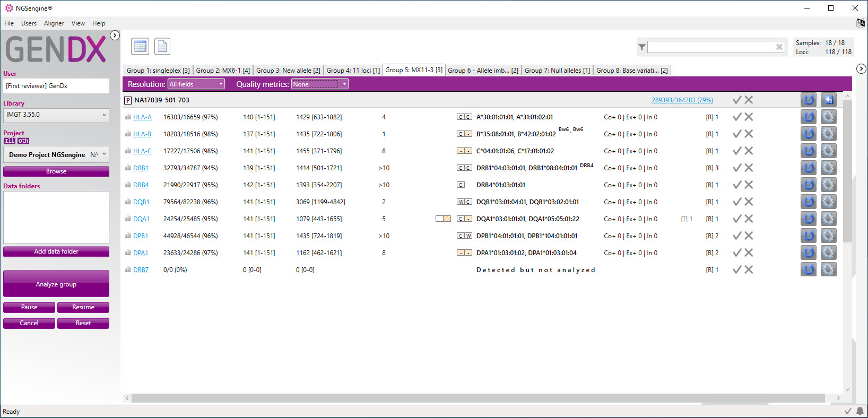Reanalyze the DRB7 locus
The width and height of the screenshot is (868, 418).
809,269
